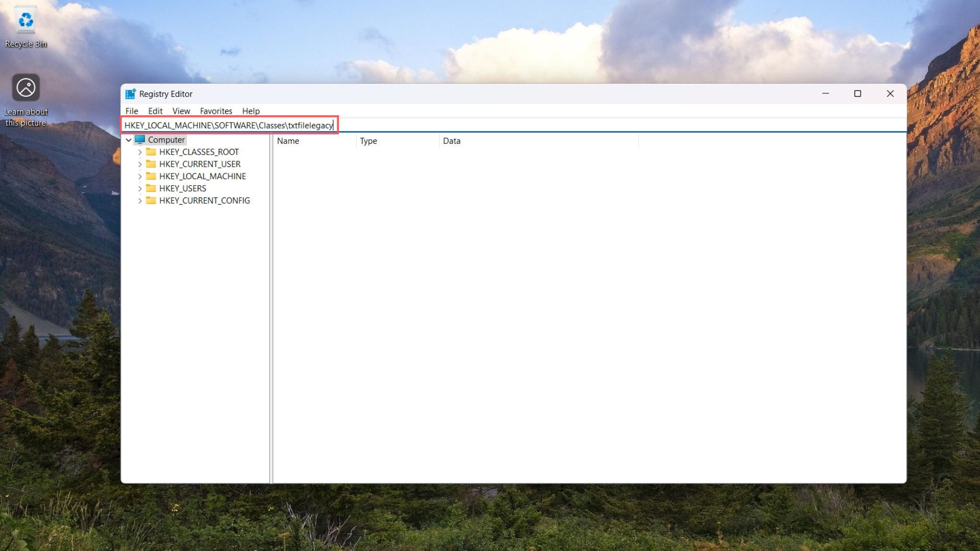The height and width of the screenshot is (551, 980).
Task: Click the registry path address bar
Action: pyautogui.click(x=230, y=125)
